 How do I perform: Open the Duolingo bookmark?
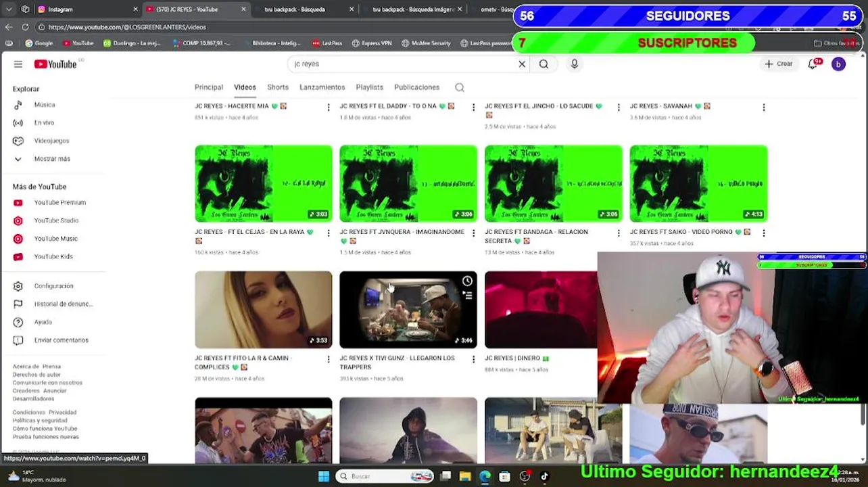(x=132, y=43)
